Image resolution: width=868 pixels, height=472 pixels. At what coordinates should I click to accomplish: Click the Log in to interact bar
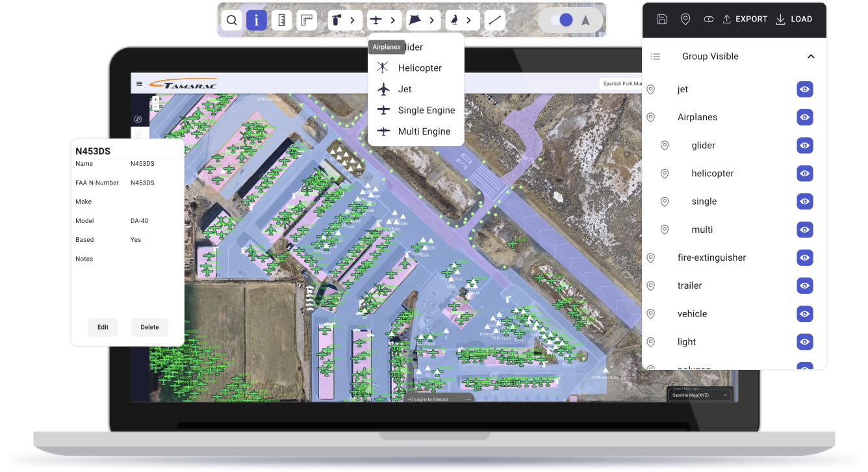[438, 399]
